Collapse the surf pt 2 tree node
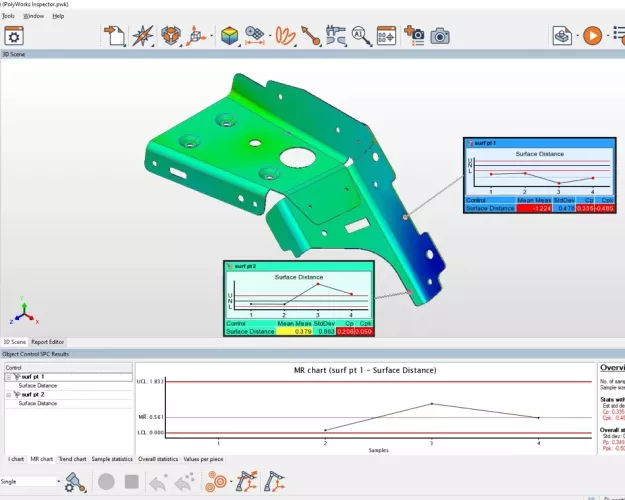Screen dimensions: 625x500 click(x=9, y=395)
